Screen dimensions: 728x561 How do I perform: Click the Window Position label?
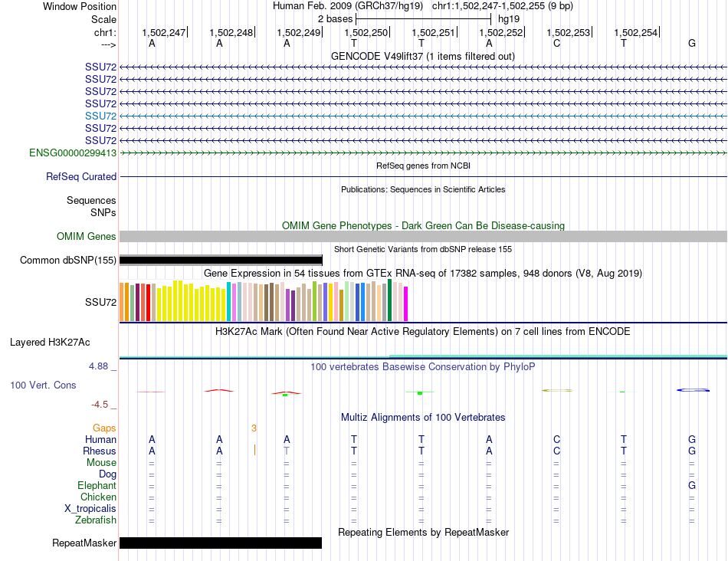tap(80, 6)
